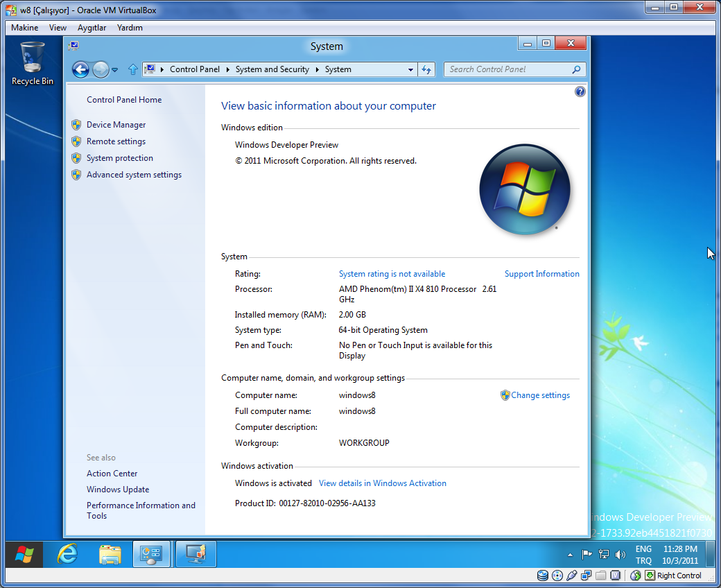Click the volume speaker icon in the tray

[x=620, y=554]
